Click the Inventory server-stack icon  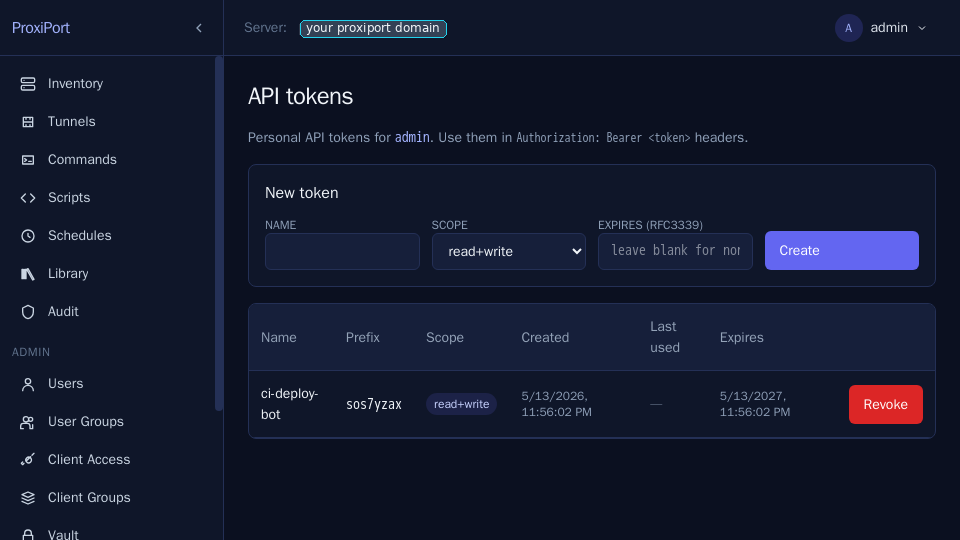28,84
